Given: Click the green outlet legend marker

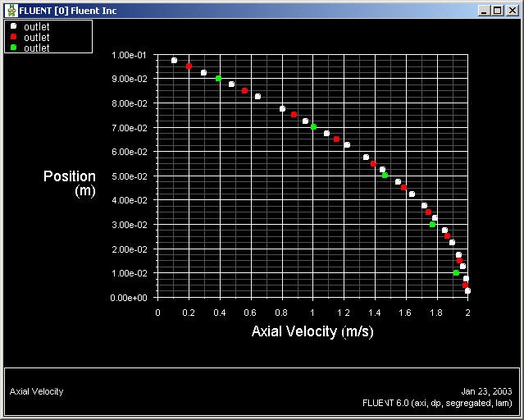Looking at the screenshot, I should (13, 48).
